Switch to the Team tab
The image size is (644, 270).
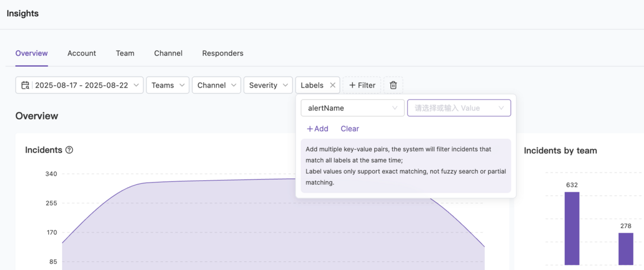click(x=125, y=53)
